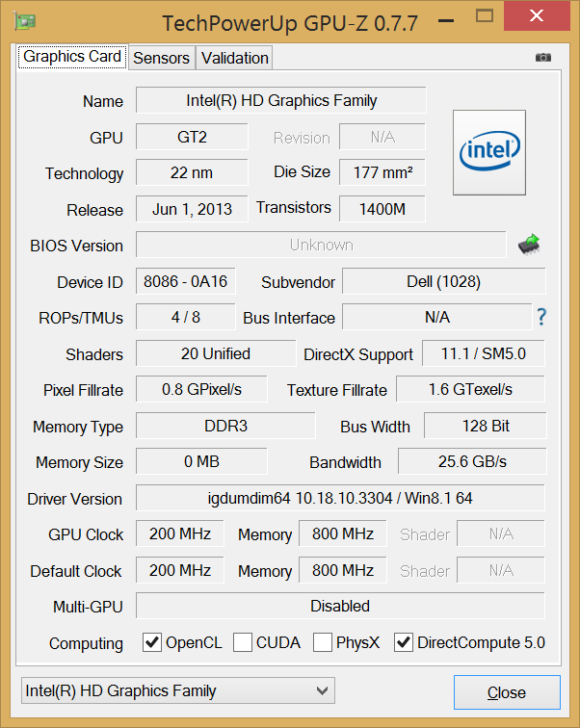The height and width of the screenshot is (728, 580).
Task: Click Pixel Fillrate value 0.8 GPixel/s
Action: pyautogui.click(x=201, y=390)
